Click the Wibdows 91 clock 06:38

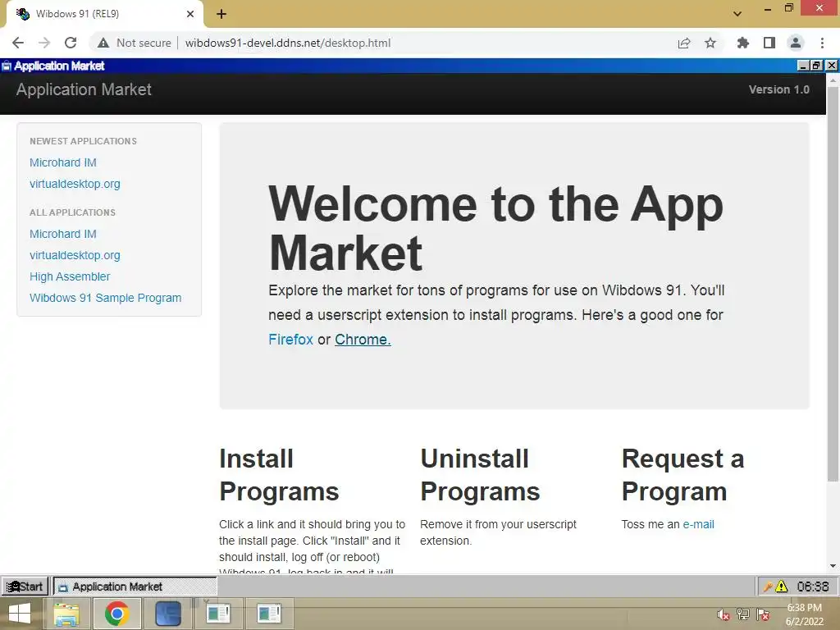pyautogui.click(x=813, y=587)
